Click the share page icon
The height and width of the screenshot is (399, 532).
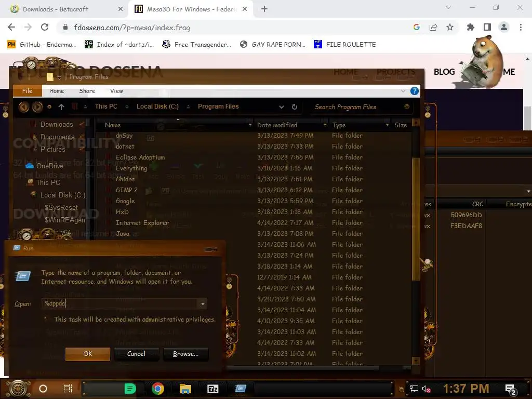coord(433,28)
